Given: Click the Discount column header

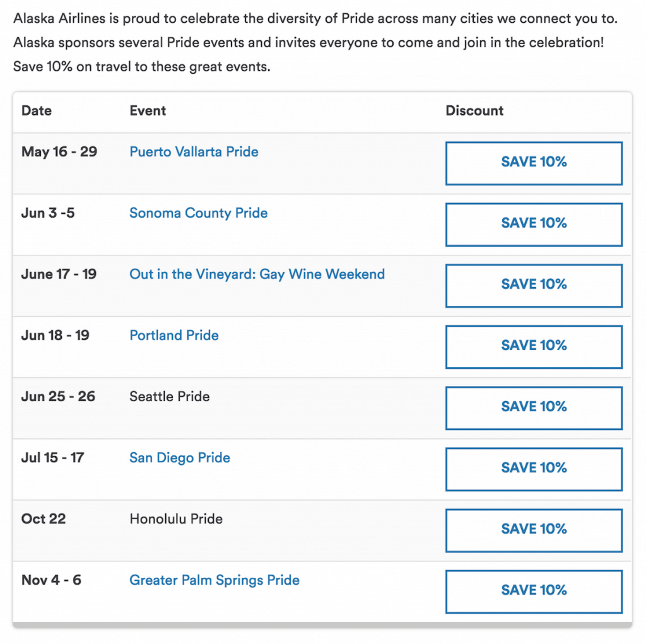Looking at the screenshot, I should [474, 111].
